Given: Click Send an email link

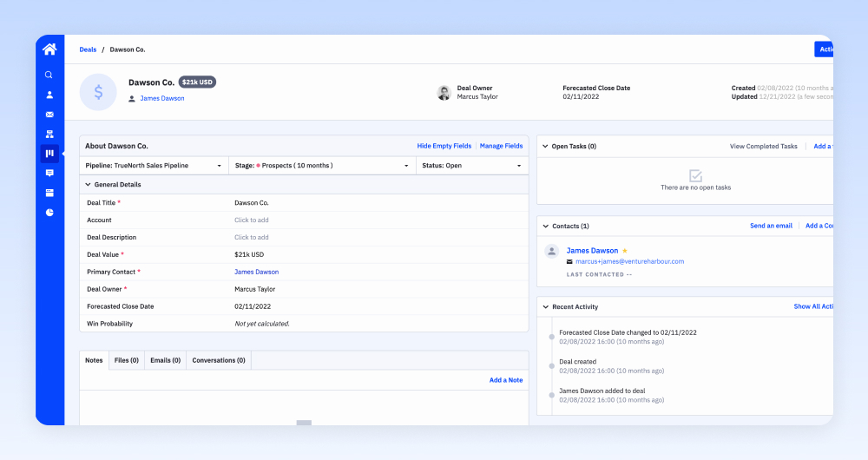Looking at the screenshot, I should point(771,226).
